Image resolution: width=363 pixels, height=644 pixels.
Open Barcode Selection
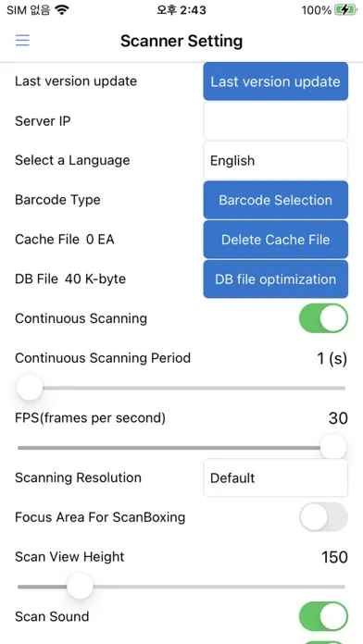click(x=275, y=200)
